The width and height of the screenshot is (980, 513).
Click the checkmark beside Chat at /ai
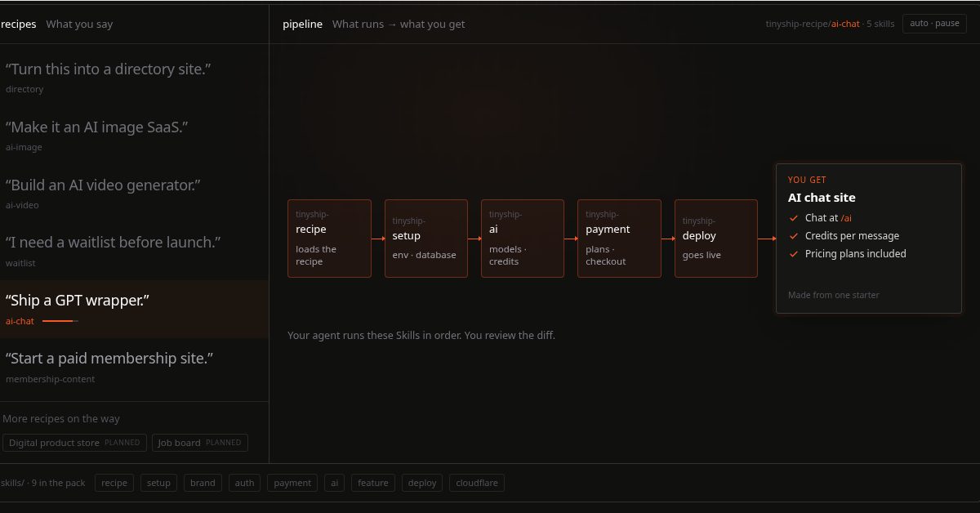point(793,218)
